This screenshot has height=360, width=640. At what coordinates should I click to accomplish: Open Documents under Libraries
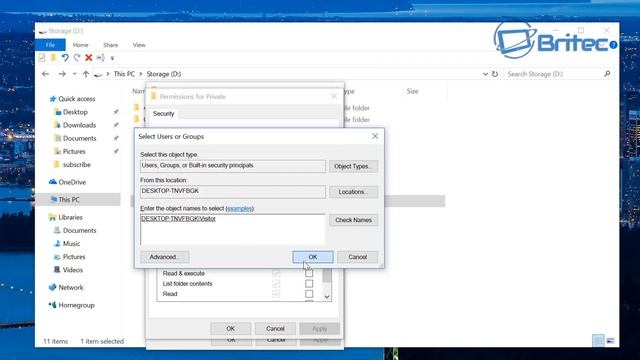(x=80, y=230)
